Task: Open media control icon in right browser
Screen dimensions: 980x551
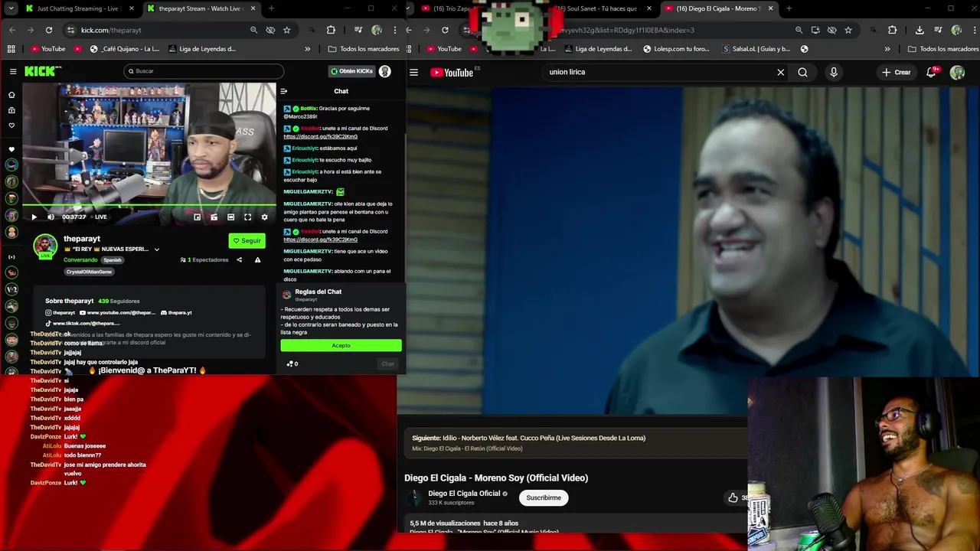Action: (936, 30)
